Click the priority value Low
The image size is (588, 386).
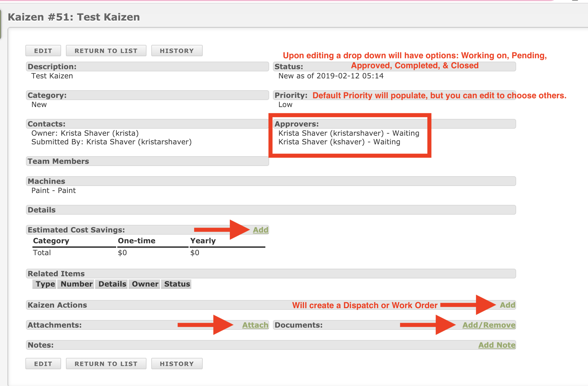[285, 105]
